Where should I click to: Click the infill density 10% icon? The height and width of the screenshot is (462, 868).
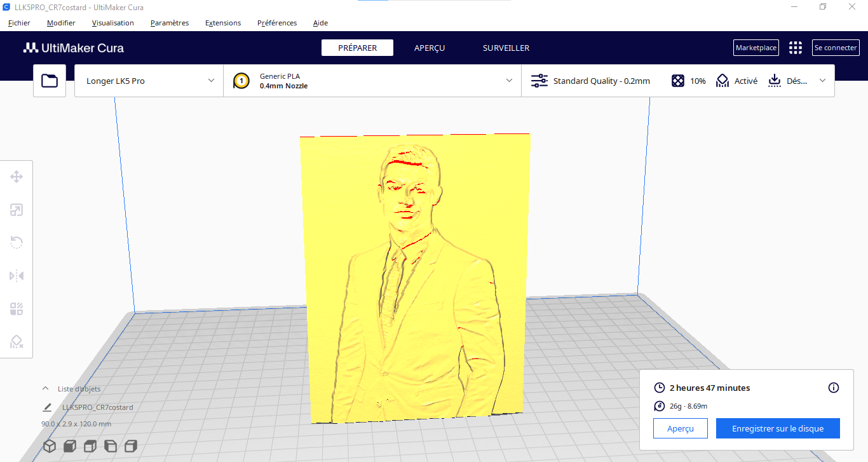pyautogui.click(x=679, y=81)
